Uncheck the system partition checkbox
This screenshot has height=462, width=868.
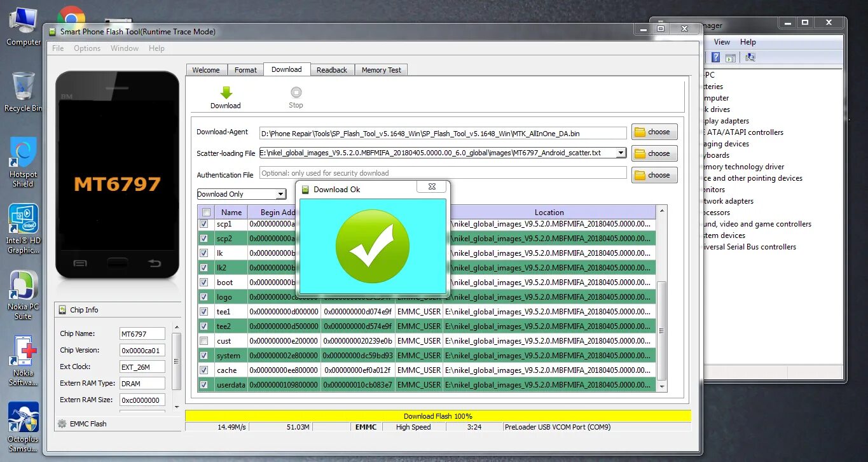coord(204,356)
